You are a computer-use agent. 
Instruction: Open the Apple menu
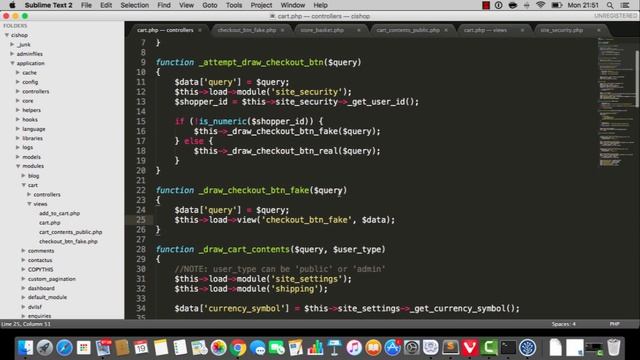pos(12,5)
